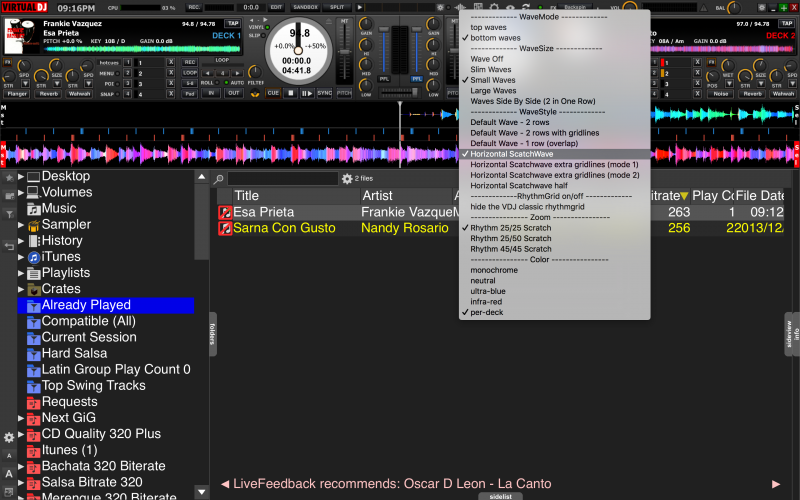Click the play/pause button on Deck 1

(307, 93)
